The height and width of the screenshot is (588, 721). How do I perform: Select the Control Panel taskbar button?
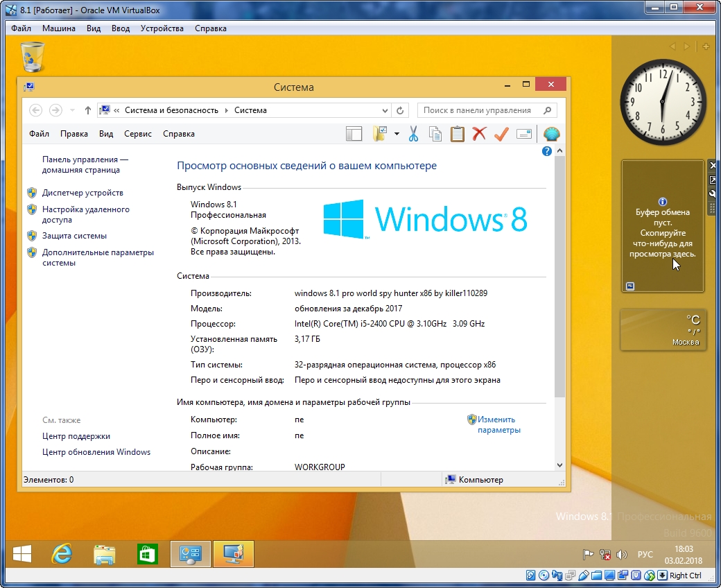(x=191, y=554)
